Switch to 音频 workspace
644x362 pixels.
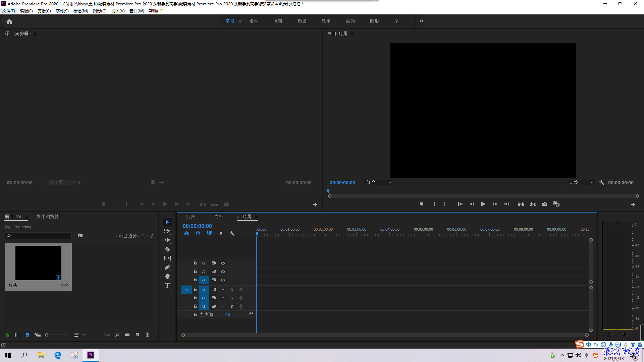point(350,21)
